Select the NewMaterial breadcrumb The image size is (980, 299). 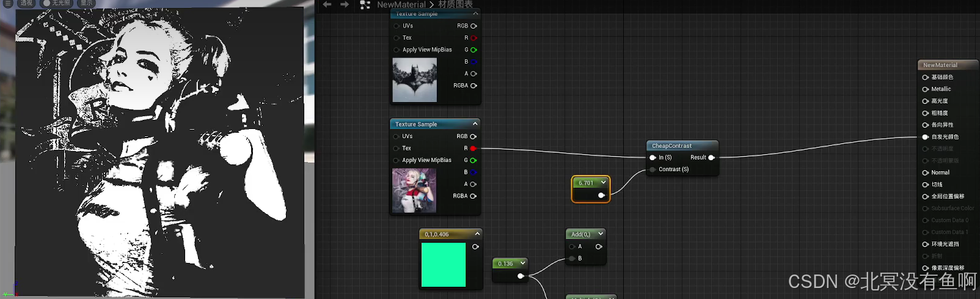coord(401,4)
